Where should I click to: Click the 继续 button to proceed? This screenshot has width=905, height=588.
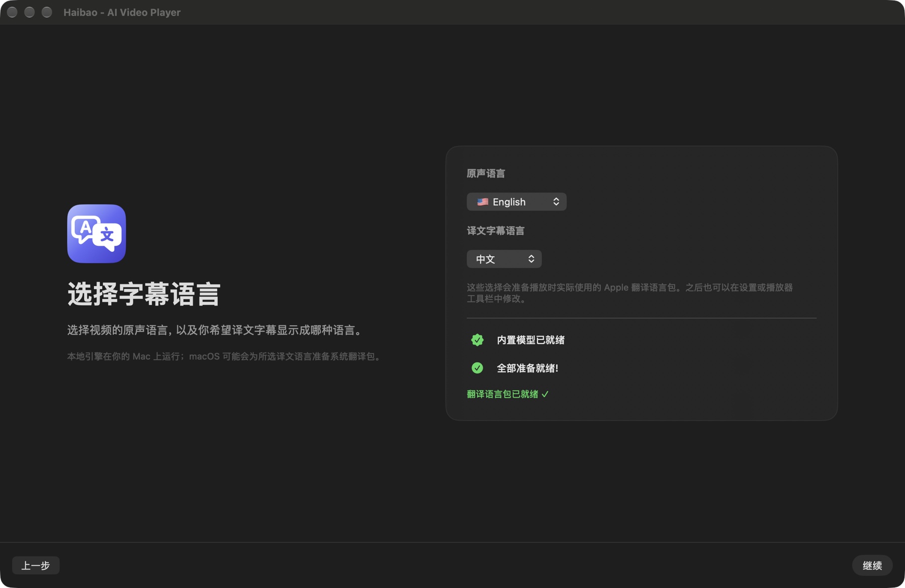coord(872,565)
